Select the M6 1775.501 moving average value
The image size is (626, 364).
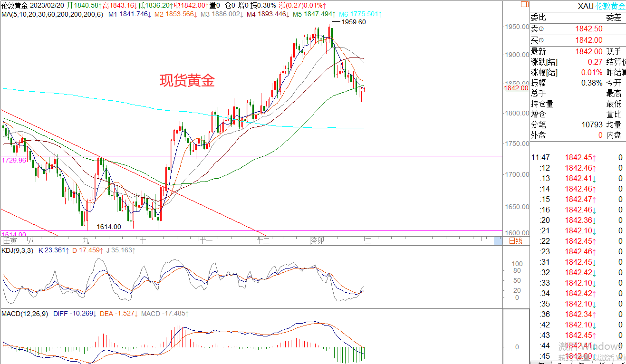pos(360,14)
